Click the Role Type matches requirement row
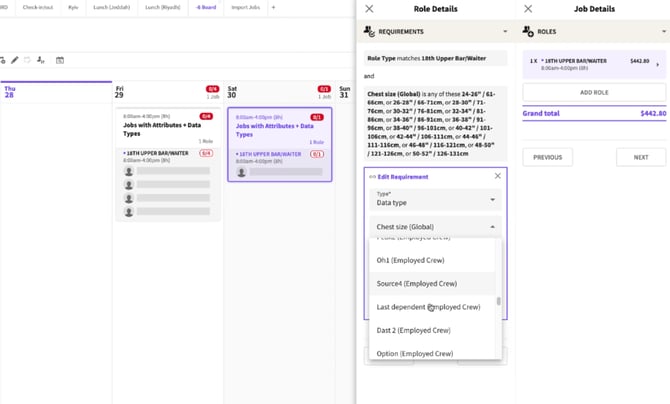Image resolution: width=670 pixels, height=404 pixels. click(435, 58)
